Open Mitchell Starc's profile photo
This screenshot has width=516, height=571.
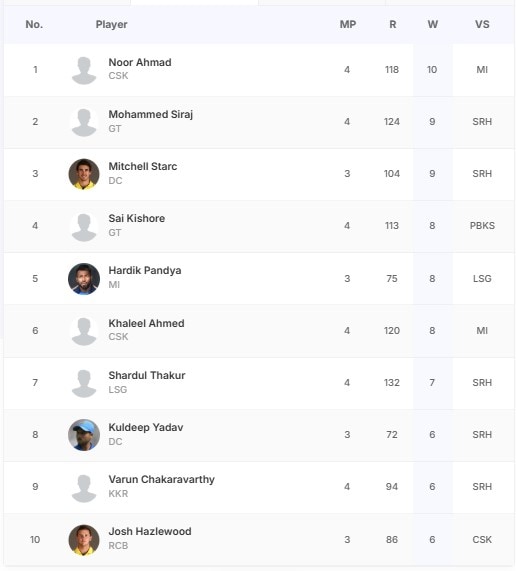(84, 174)
